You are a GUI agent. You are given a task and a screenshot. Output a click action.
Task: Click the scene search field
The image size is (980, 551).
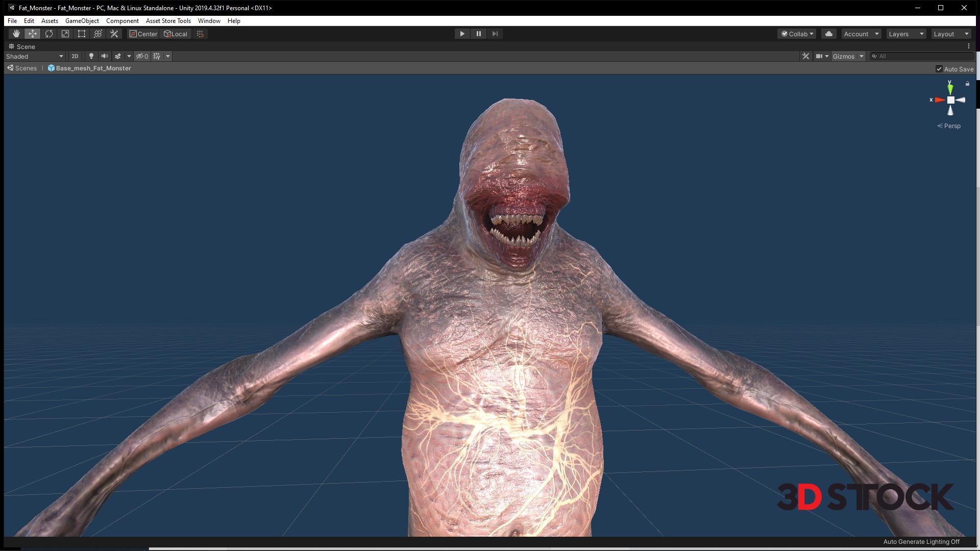pos(924,56)
